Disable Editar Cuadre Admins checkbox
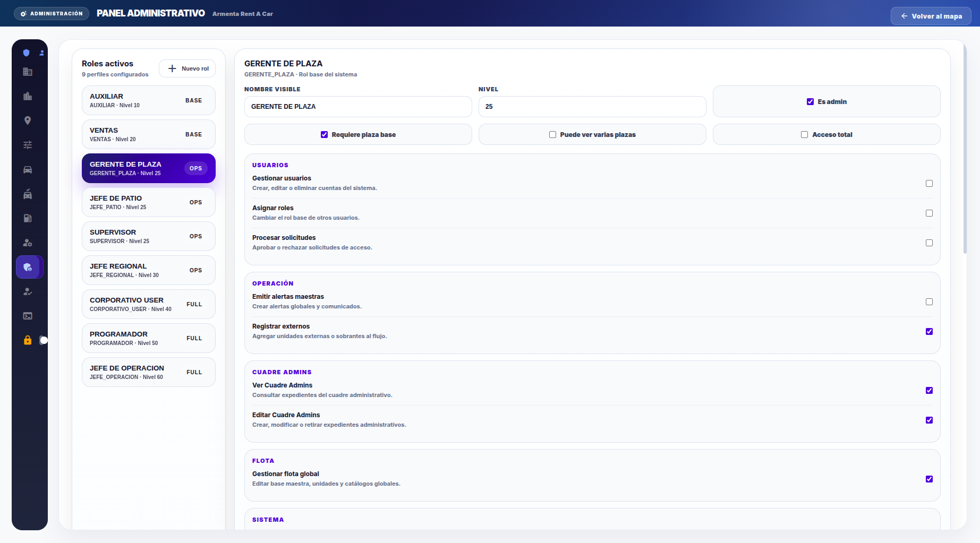Screen dimensions: 980x543 [x=929, y=420]
